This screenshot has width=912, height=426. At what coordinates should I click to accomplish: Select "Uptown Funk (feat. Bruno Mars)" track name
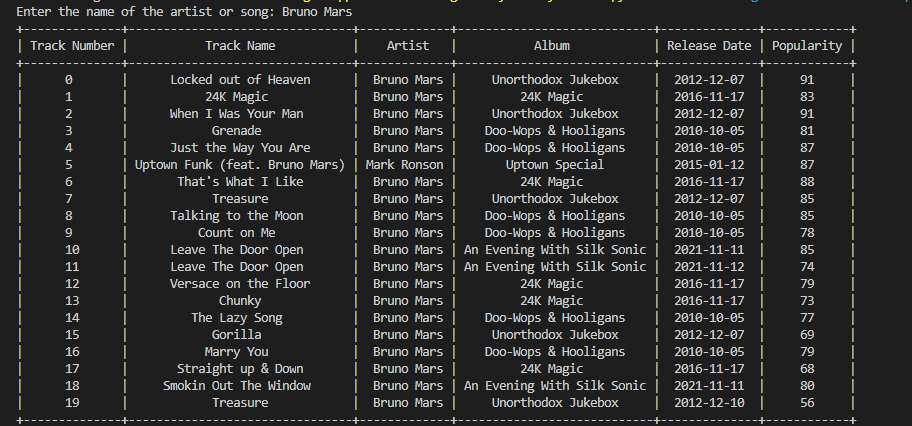[x=240, y=165]
